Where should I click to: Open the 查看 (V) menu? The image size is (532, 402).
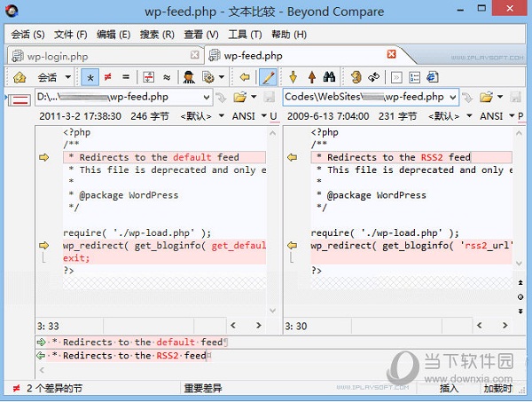(x=201, y=35)
